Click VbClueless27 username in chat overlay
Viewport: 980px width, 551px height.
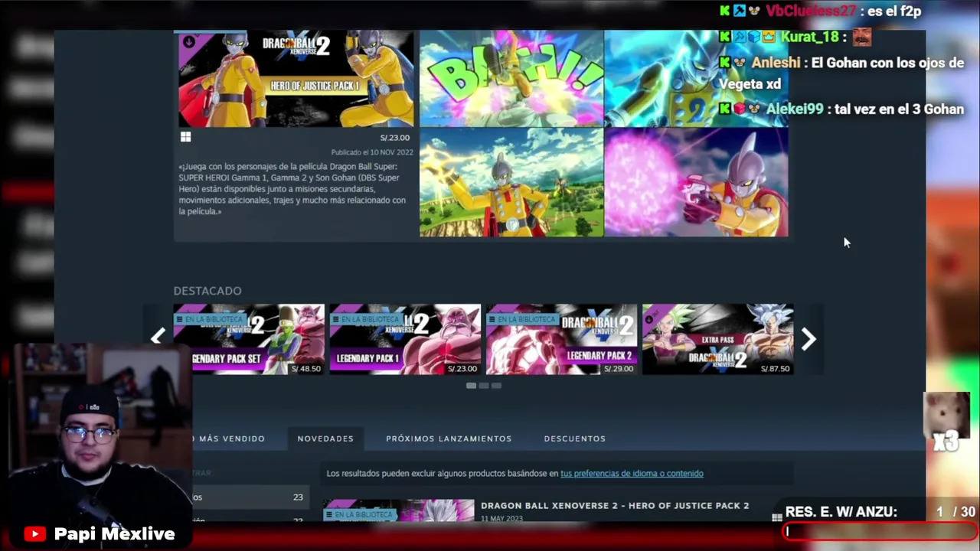(811, 11)
